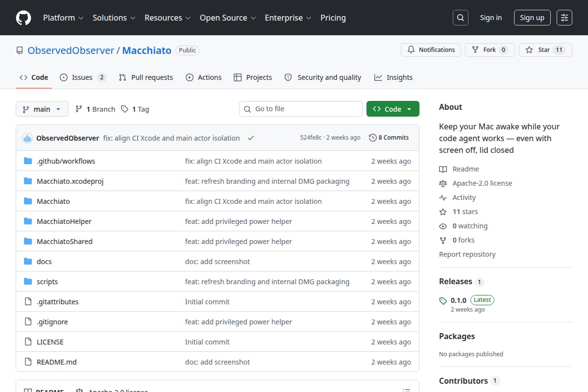The height and width of the screenshot is (392, 588).
Task: Expand the Enterprise menu
Action: [x=288, y=18]
